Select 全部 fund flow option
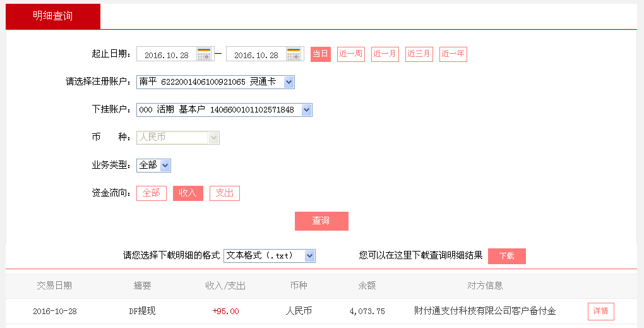 pos(151,193)
